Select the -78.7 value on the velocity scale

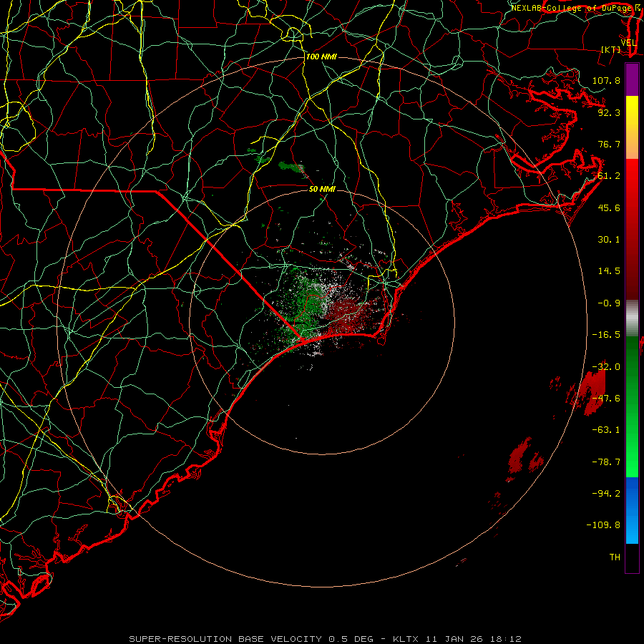(606, 462)
